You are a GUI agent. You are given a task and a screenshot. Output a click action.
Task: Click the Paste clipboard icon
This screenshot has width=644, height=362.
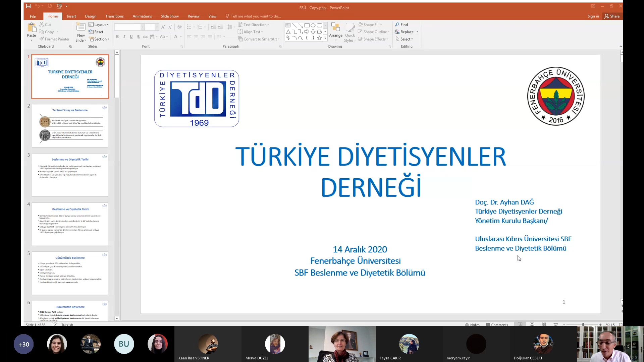pos(32,28)
